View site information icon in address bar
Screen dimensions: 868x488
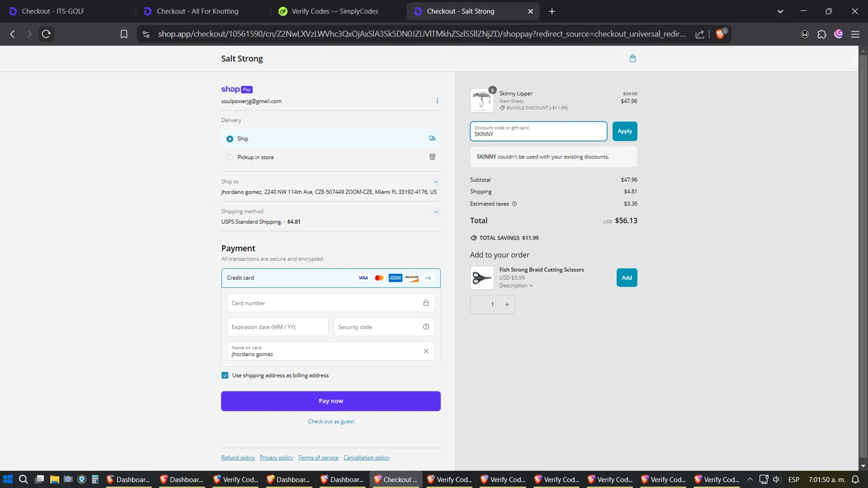coord(146,34)
